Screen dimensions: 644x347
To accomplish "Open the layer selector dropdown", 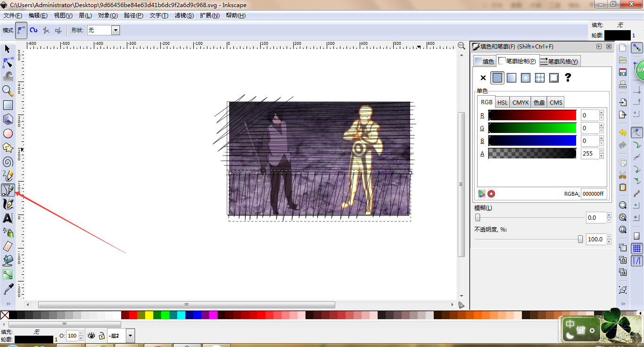I will point(131,336).
